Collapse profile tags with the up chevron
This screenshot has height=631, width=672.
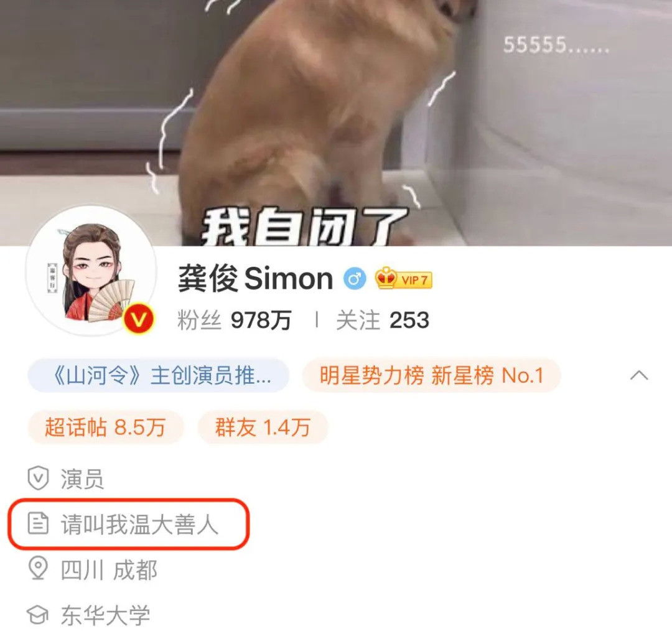(x=639, y=375)
